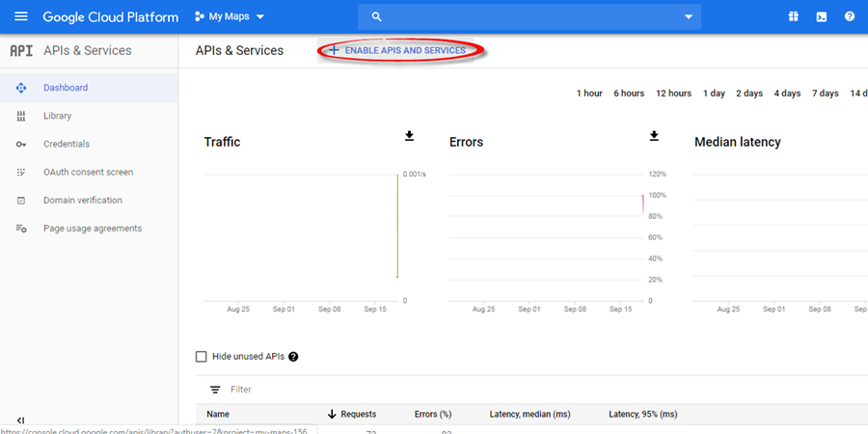Click the Requests sort arrow

pos(332,414)
